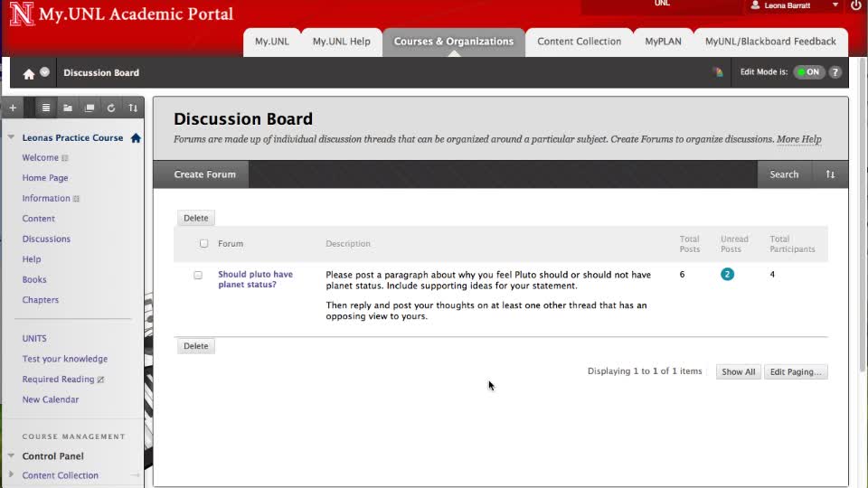
Task: Click the hidden-content icon next to Welcome
Action: click(x=65, y=158)
